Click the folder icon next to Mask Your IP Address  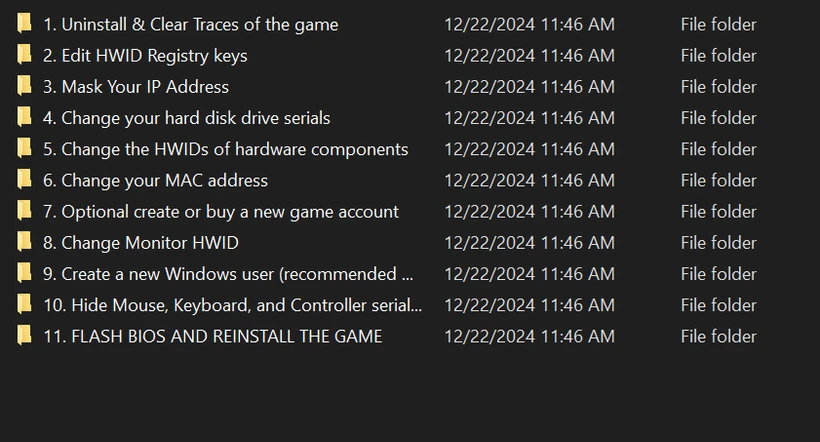[24, 86]
